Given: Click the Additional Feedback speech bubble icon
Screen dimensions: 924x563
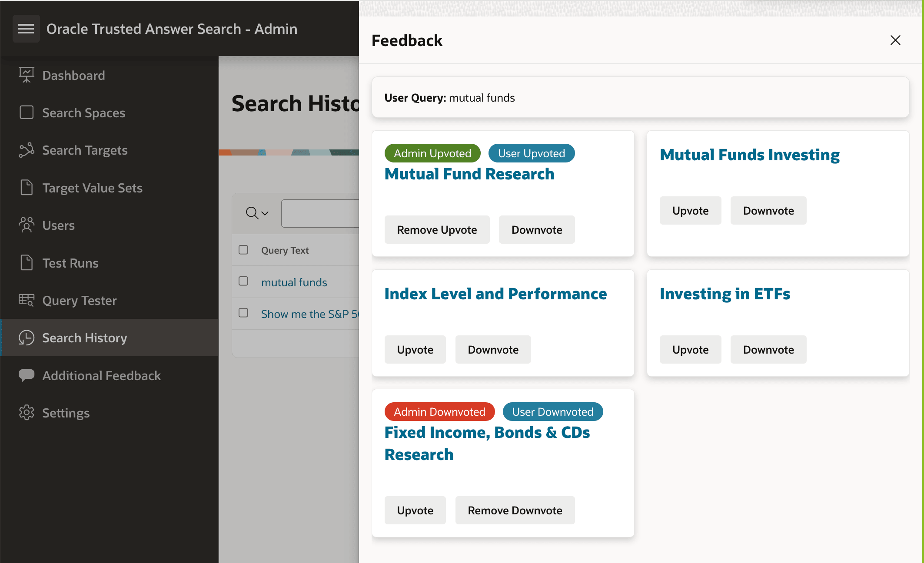Looking at the screenshot, I should pos(27,375).
